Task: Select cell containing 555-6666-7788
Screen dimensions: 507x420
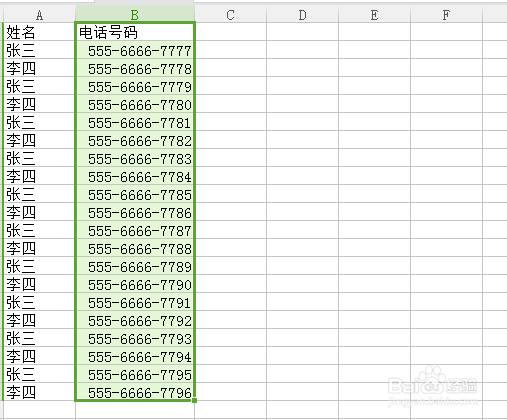Action: point(135,248)
